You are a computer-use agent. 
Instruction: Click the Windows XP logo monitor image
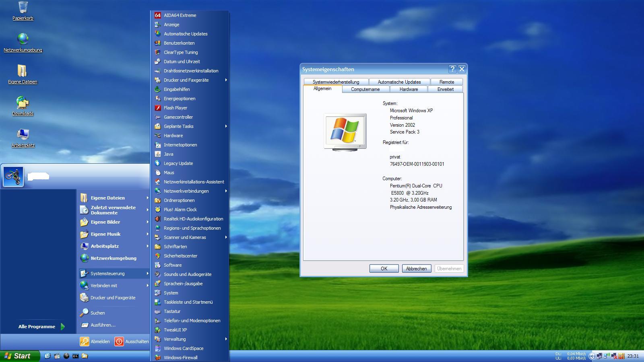pos(345,132)
